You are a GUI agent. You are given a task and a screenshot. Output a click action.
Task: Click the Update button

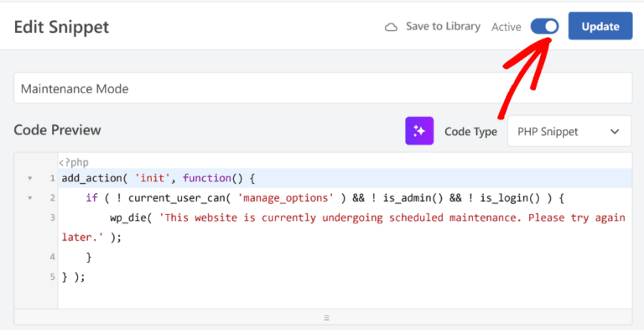pyautogui.click(x=600, y=26)
